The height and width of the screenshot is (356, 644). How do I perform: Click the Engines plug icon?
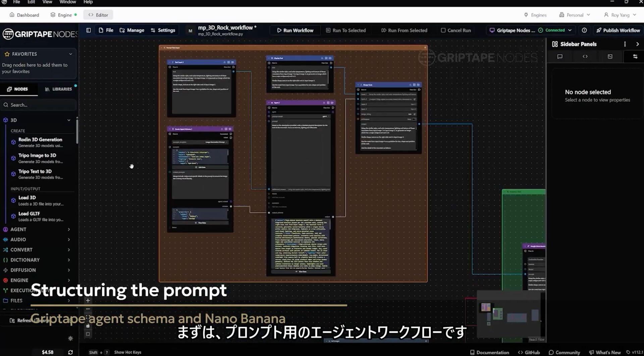(x=526, y=15)
